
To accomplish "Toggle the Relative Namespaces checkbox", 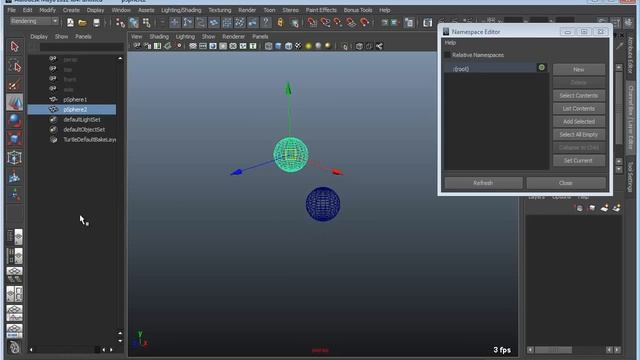I will pyautogui.click(x=448, y=55).
